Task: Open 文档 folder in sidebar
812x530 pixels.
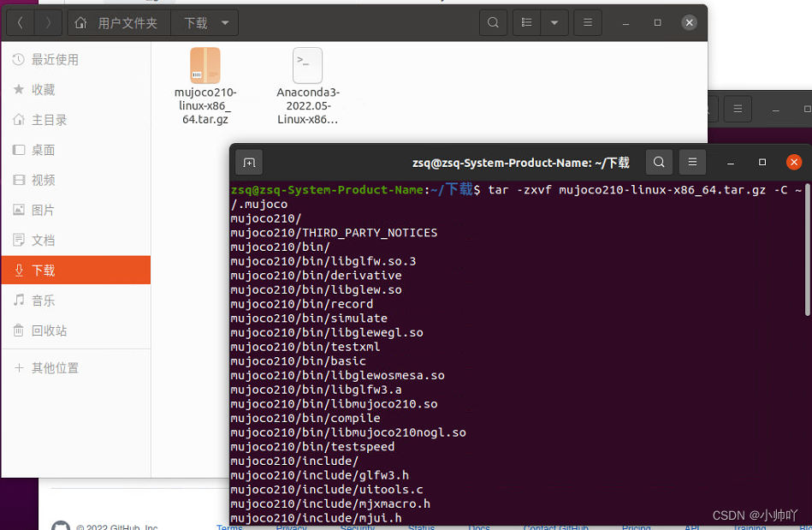Action: pyautogui.click(x=76, y=240)
